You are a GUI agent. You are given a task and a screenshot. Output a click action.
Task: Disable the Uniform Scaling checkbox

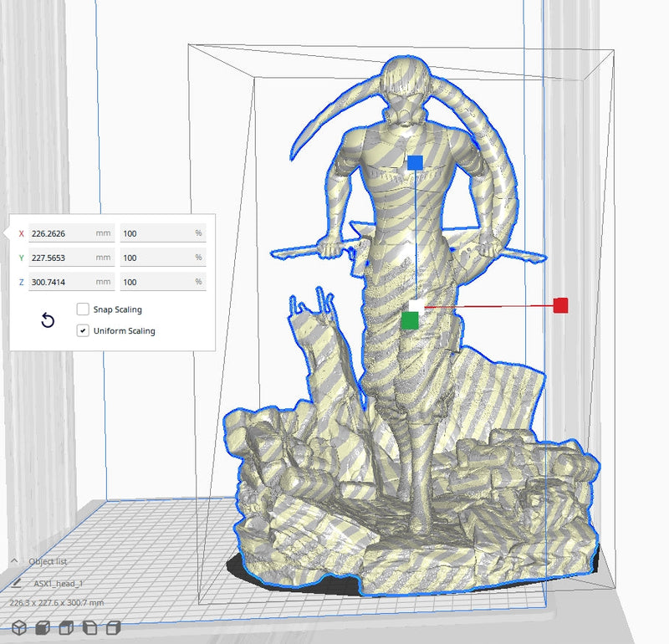point(83,330)
